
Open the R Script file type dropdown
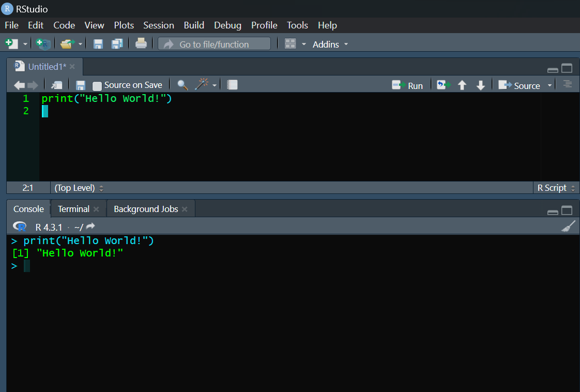556,188
